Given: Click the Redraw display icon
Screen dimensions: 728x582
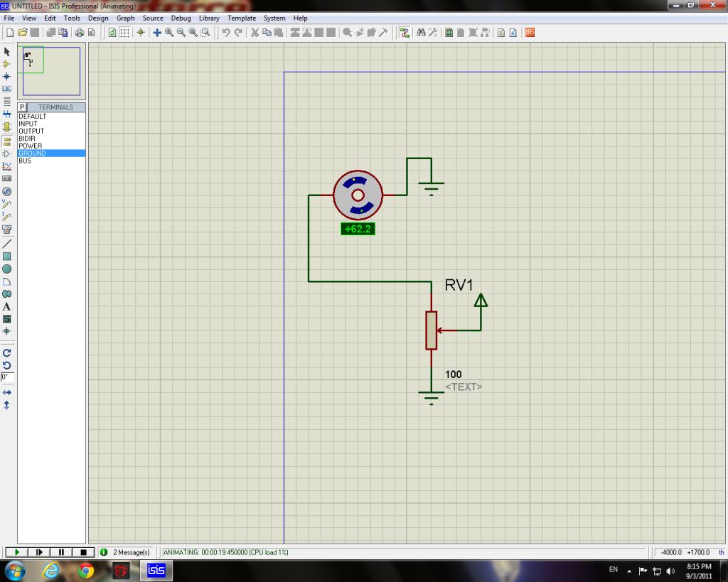Looking at the screenshot, I should click(x=112, y=33).
